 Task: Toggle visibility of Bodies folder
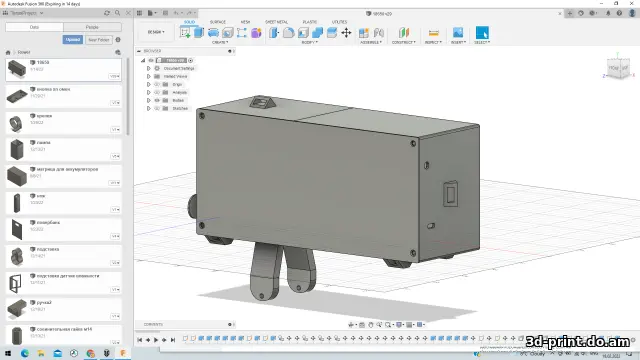point(157,100)
